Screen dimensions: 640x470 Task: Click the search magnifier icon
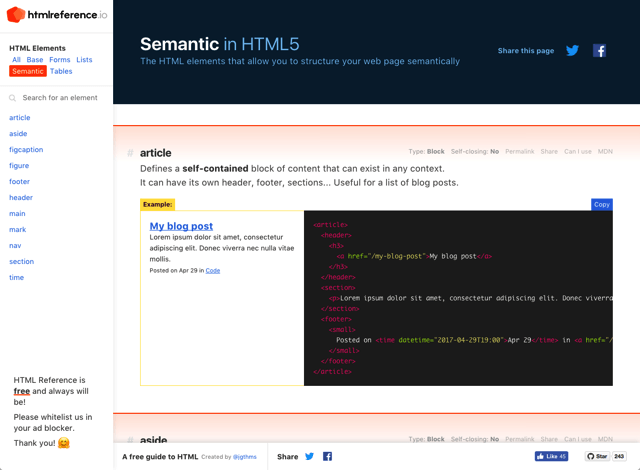point(13,98)
